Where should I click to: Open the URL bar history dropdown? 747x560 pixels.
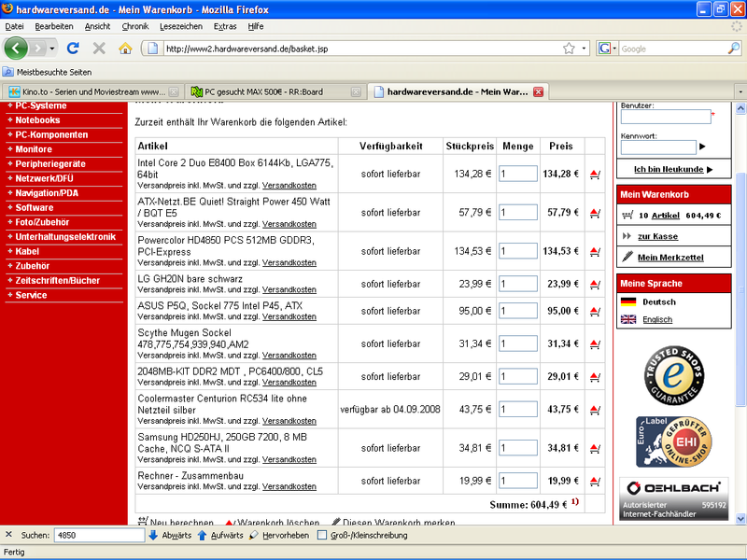tap(584, 49)
